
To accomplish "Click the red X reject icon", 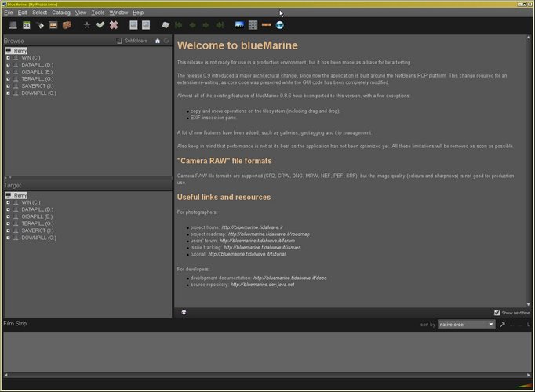I will (x=114, y=25).
